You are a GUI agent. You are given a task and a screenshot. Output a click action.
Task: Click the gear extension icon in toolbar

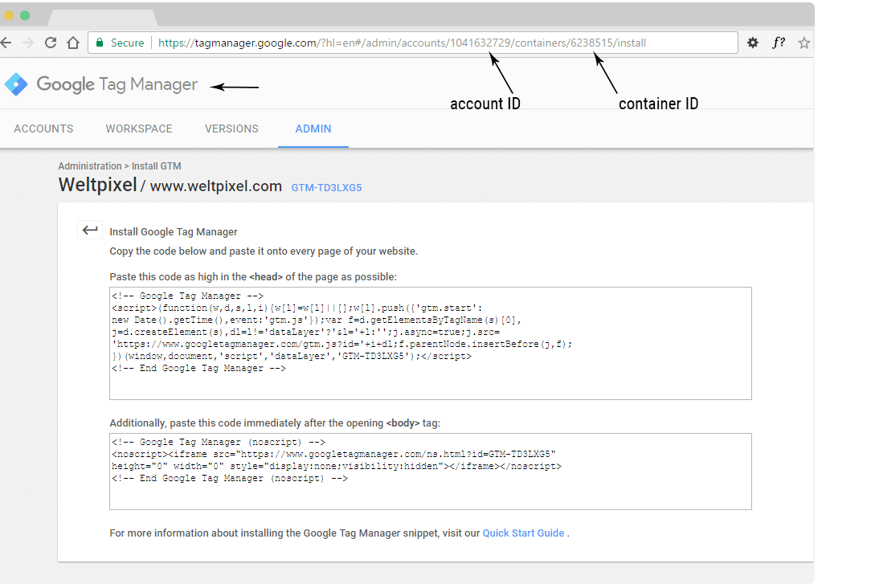[x=753, y=43]
